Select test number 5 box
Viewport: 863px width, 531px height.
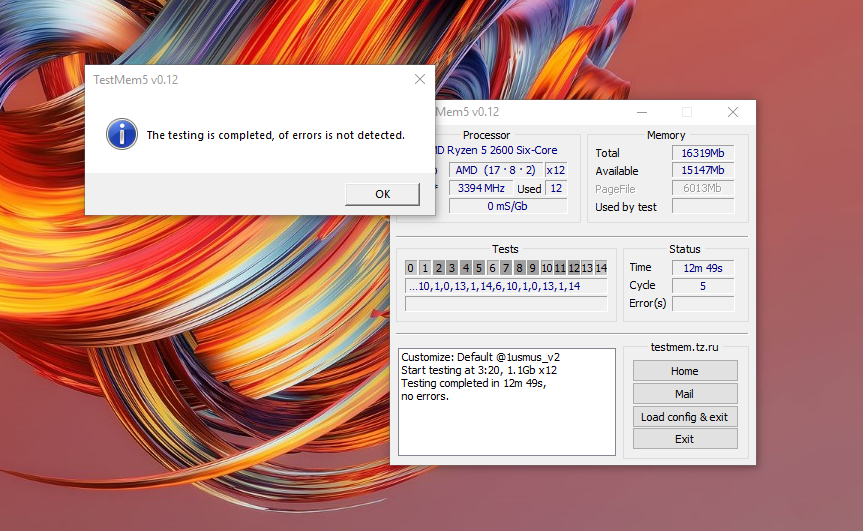478,268
